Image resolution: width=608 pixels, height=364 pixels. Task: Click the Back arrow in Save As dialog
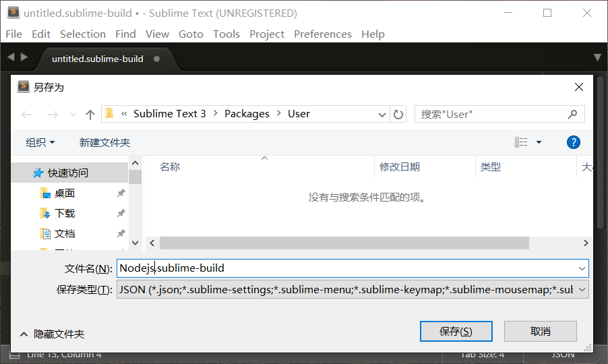[27, 115]
